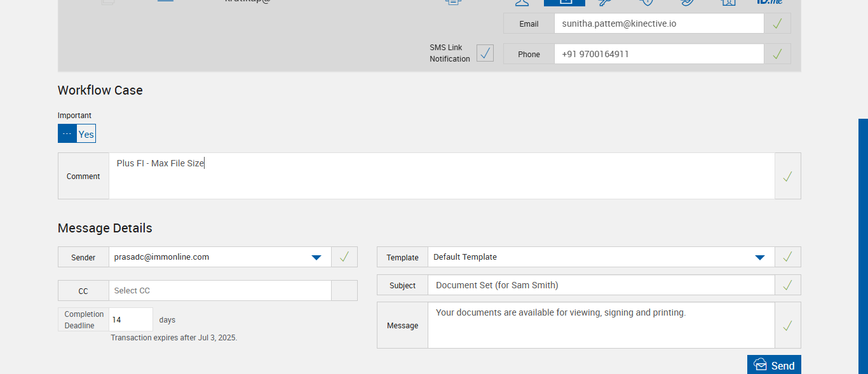Click the checkmark icon beside Template dropdown

tap(787, 257)
